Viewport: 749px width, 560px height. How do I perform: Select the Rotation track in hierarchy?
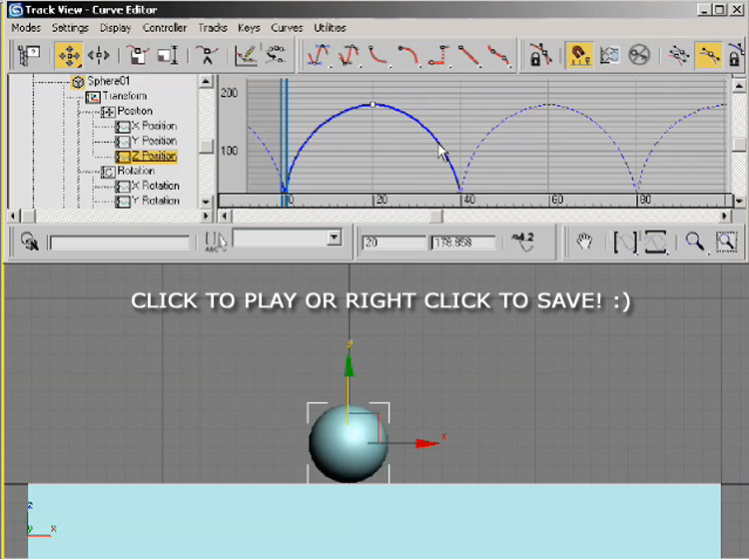(x=135, y=171)
